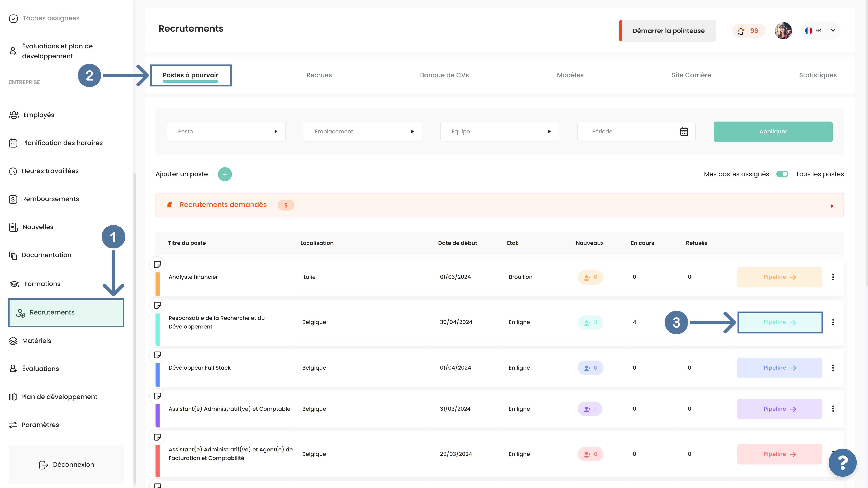Open note icon for Assistant(e) Administratif(ve) et Comptable
This screenshot has height=488, width=868.
[x=157, y=396]
